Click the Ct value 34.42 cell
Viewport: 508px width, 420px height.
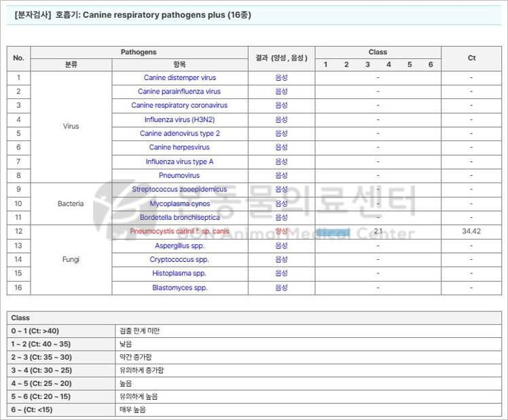coord(471,231)
